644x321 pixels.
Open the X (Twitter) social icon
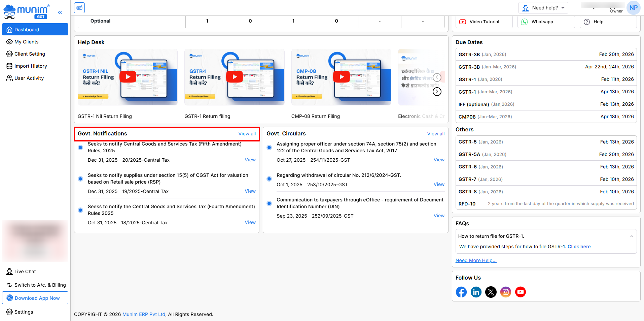point(491,292)
